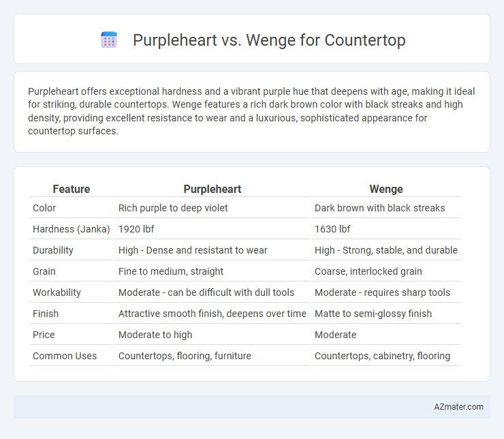
Task: Select the Rich purple to deep violet cell
Action: pyautogui.click(x=173, y=208)
